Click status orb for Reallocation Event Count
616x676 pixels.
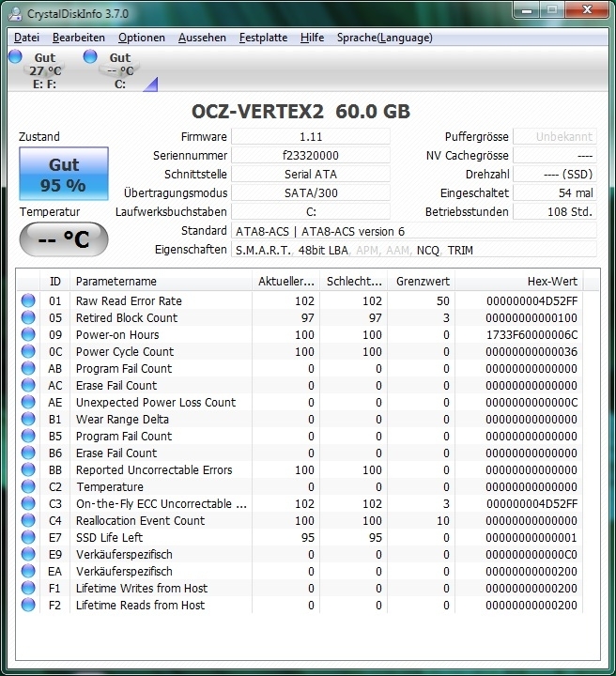pyautogui.click(x=28, y=521)
